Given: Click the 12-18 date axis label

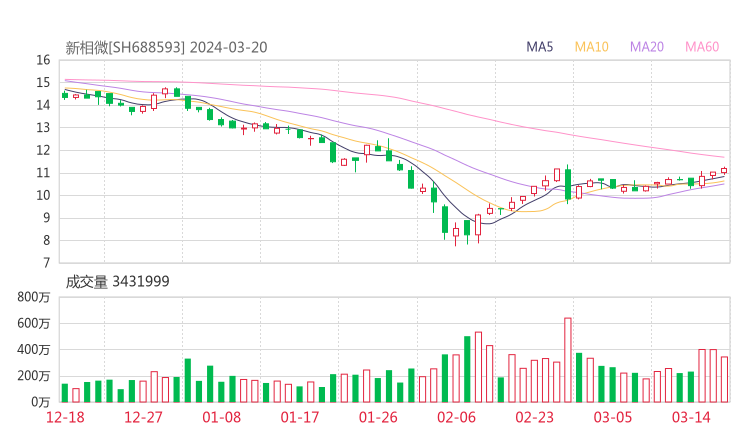Looking at the screenshot, I should [x=65, y=417].
